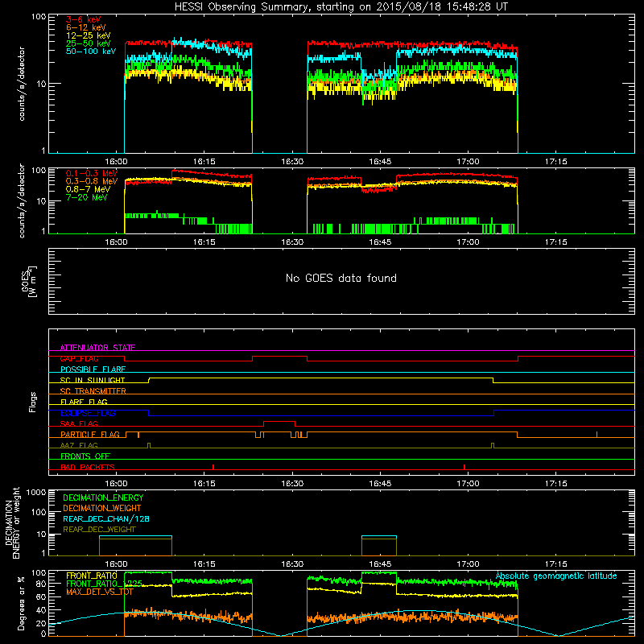
Task: Select the SC_IN_SUNLIGHT flag label
Action: pos(93,380)
